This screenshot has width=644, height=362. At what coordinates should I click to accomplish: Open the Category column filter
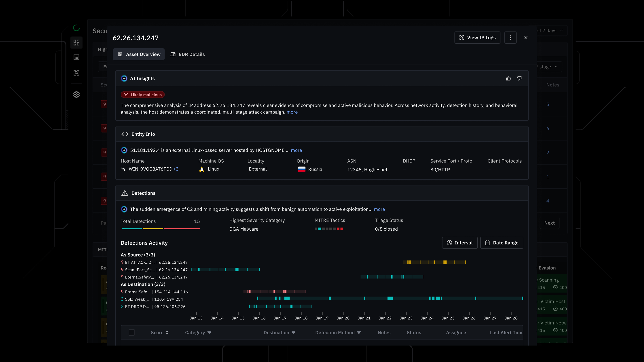point(209,333)
